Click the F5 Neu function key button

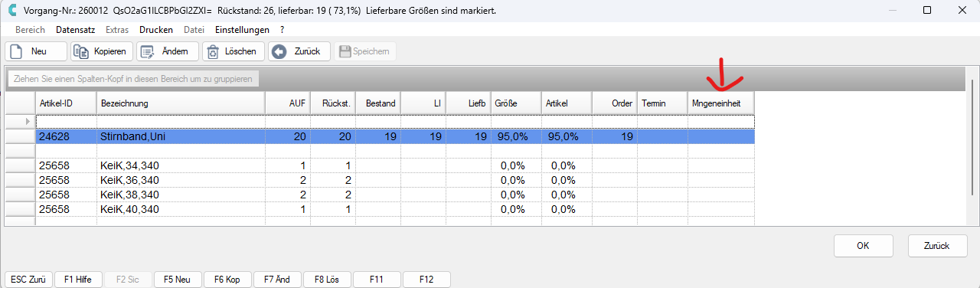pyautogui.click(x=178, y=280)
